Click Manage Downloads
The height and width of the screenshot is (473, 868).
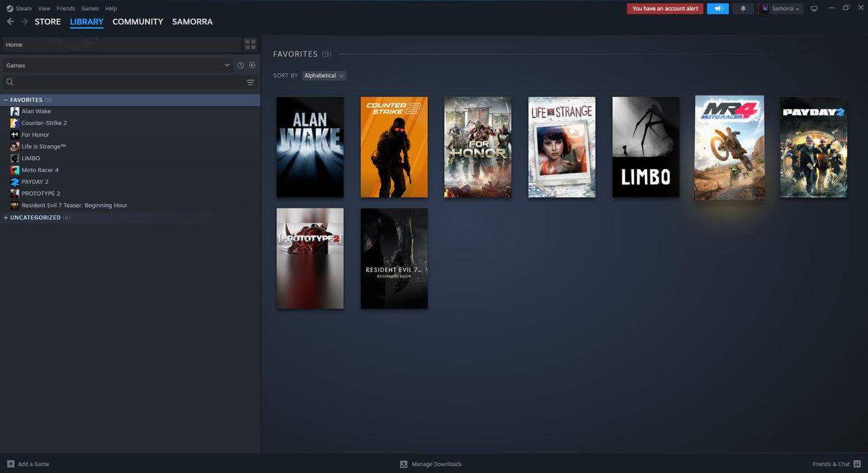click(431, 464)
